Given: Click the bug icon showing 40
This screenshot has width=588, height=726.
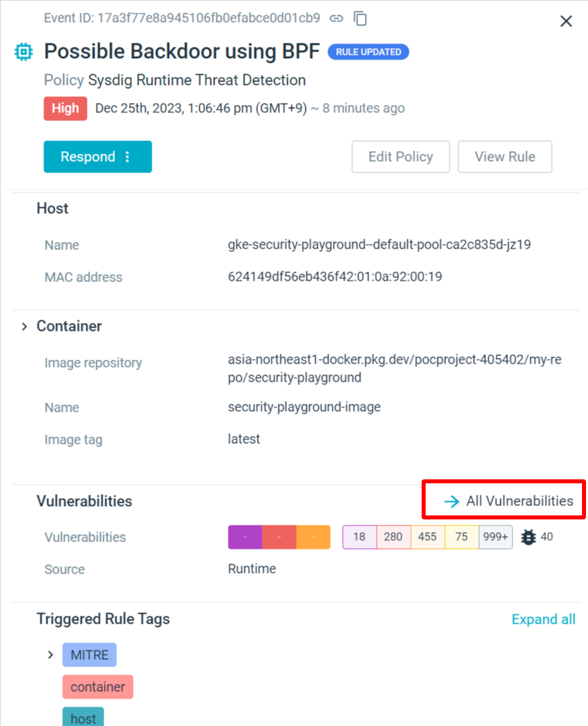Looking at the screenshot, I should [529, 537].
